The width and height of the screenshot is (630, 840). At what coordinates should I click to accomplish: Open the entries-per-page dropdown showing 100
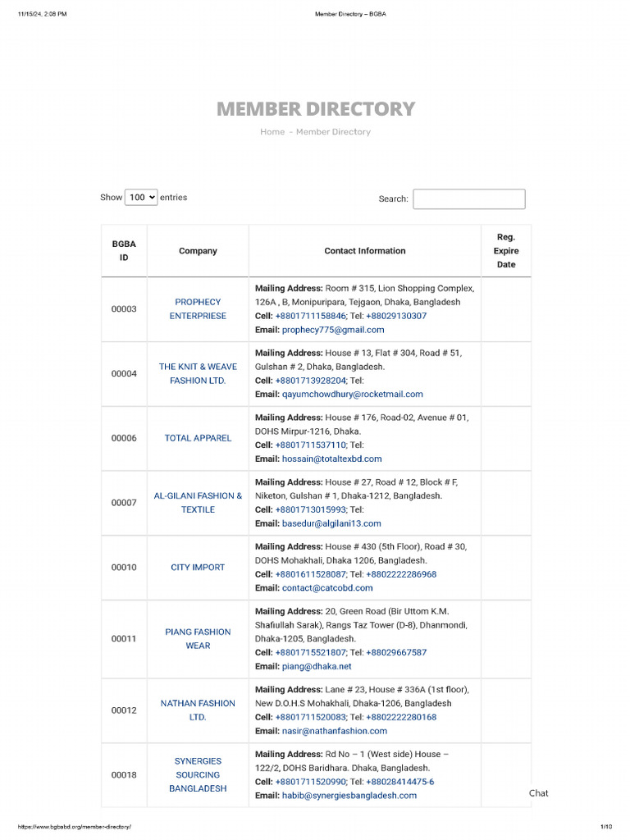[141, 197]
